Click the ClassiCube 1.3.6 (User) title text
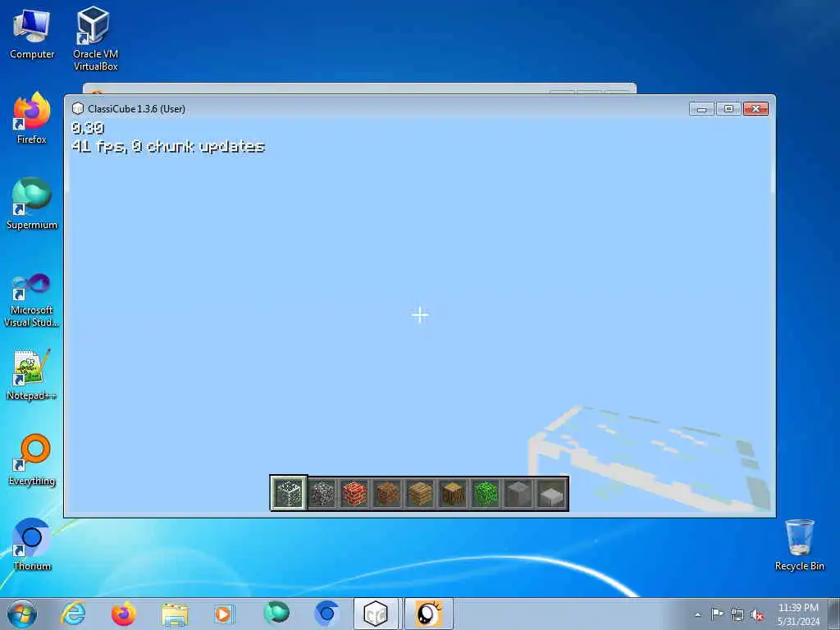Image resolution: width=840 pixels, height=630 pixels. pyautogui.click(x=137, y=109)
